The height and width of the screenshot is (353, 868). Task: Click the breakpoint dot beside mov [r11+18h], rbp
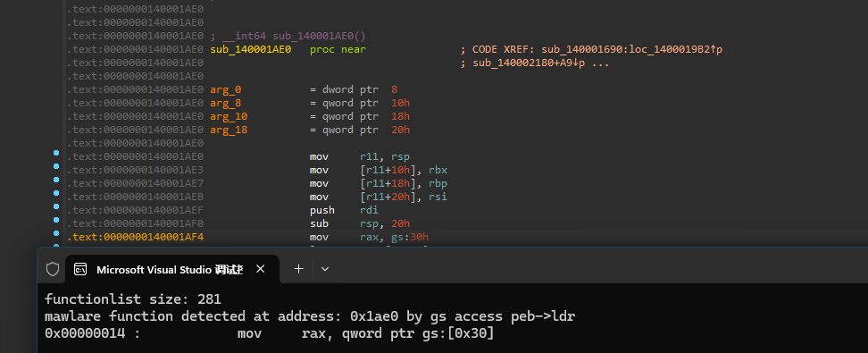56,180
